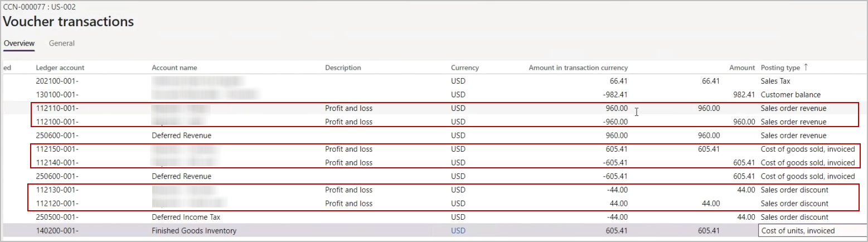Click the Description column header
Screen dimensions: 868x242
click(343, 68)
